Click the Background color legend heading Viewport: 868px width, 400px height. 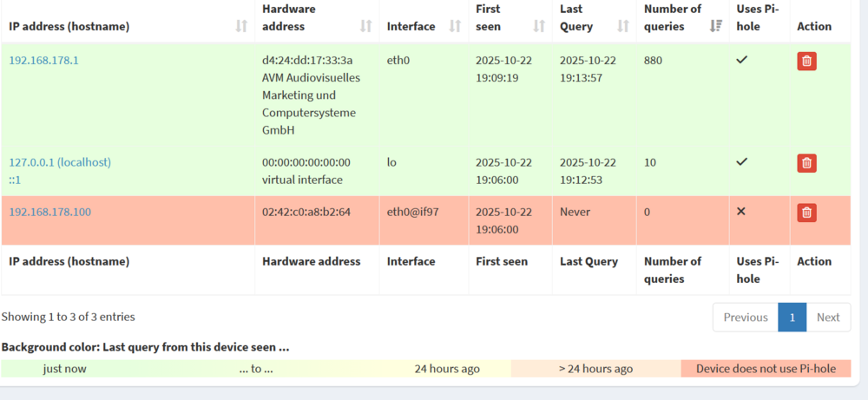pyautogui.click(x=146, y=347)
